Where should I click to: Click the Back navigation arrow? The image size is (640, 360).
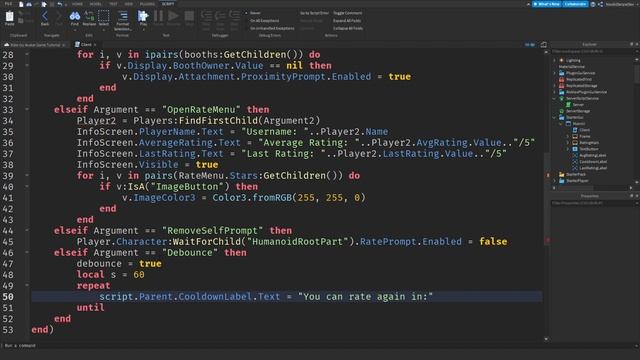tap(45, 16)
